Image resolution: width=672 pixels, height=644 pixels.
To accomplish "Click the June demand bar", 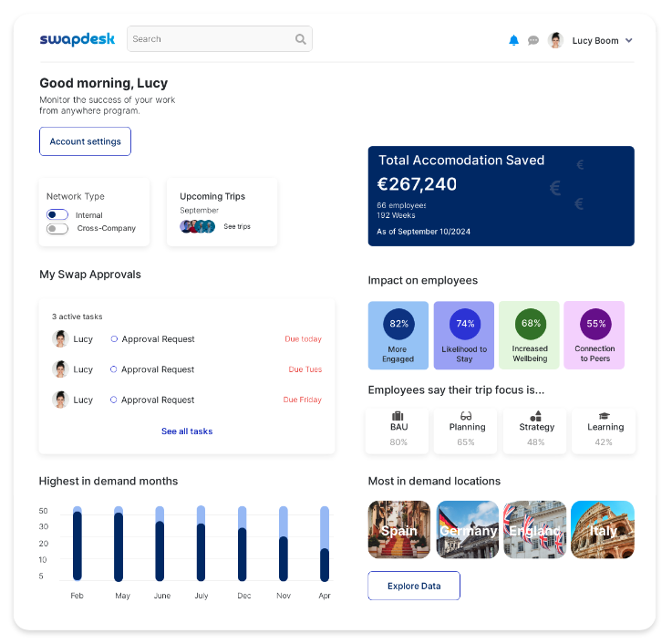I will 160,544.
